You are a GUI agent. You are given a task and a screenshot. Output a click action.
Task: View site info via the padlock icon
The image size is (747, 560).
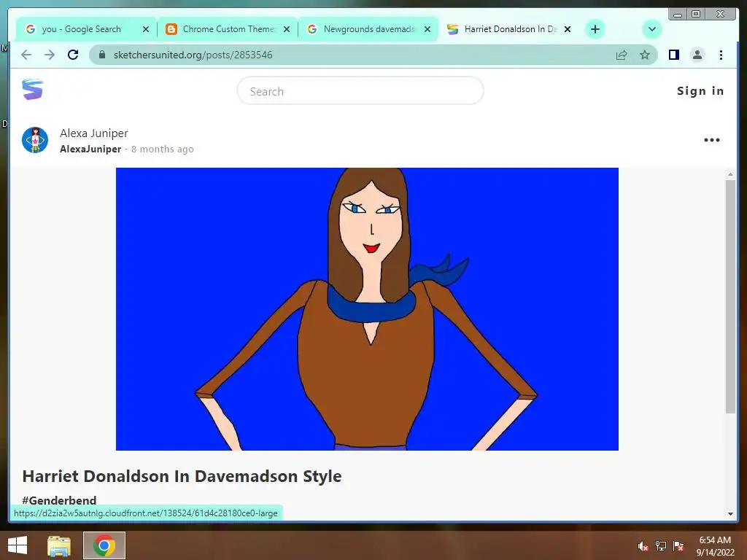pos(101,55)
